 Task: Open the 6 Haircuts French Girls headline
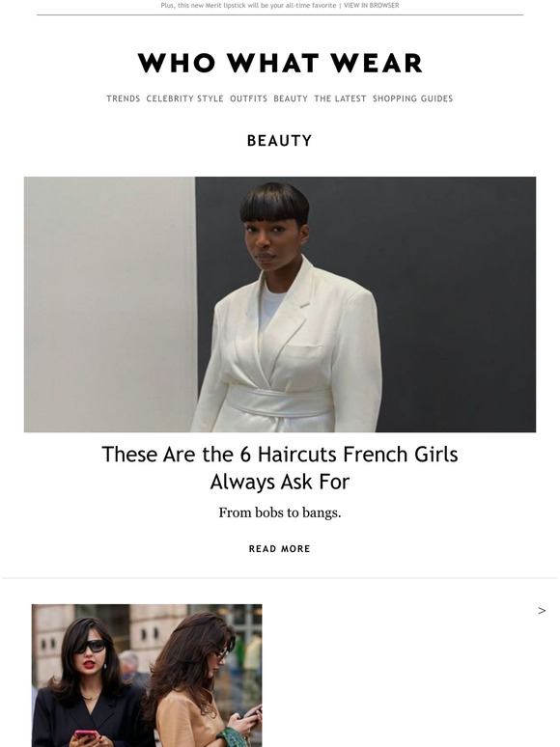pyautogui.click(x=280, y=468)
